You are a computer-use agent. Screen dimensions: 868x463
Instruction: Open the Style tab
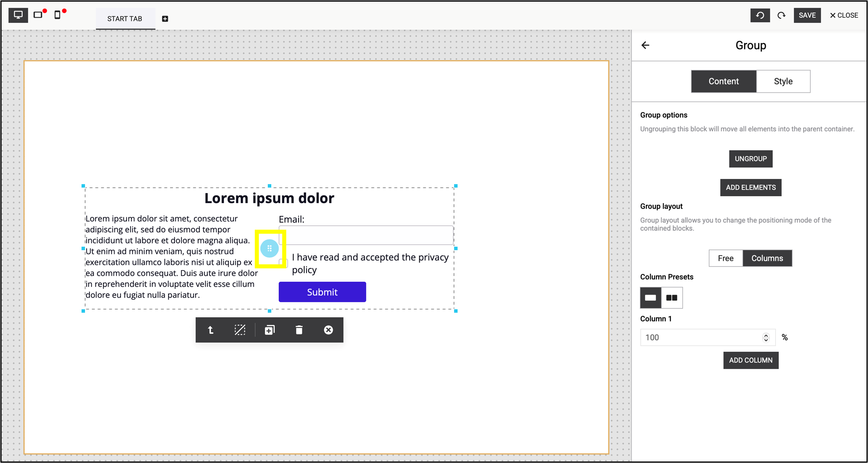click(783, 81)
